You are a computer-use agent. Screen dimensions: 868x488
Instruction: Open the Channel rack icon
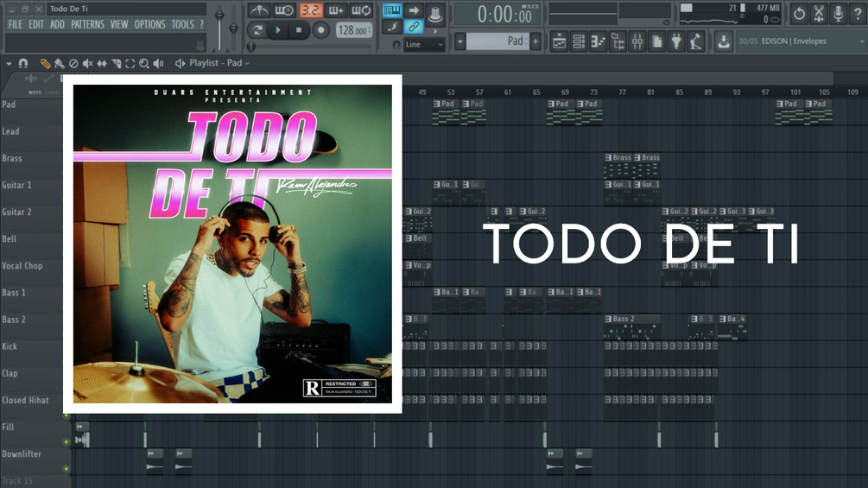[x=579, y=41]
